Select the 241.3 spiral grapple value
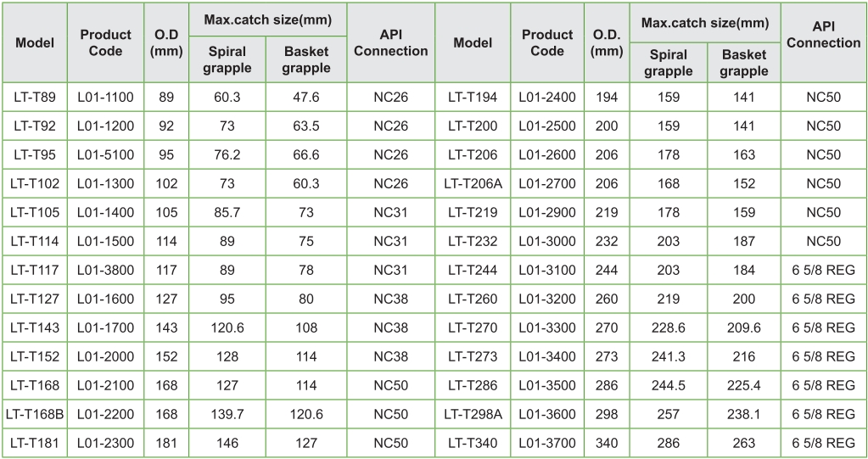 [668, 356]
